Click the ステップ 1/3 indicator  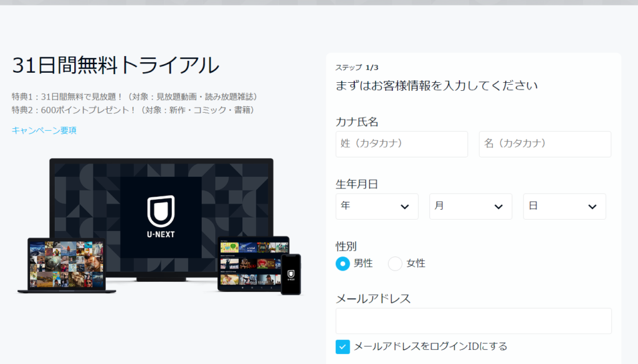point(356,67)
